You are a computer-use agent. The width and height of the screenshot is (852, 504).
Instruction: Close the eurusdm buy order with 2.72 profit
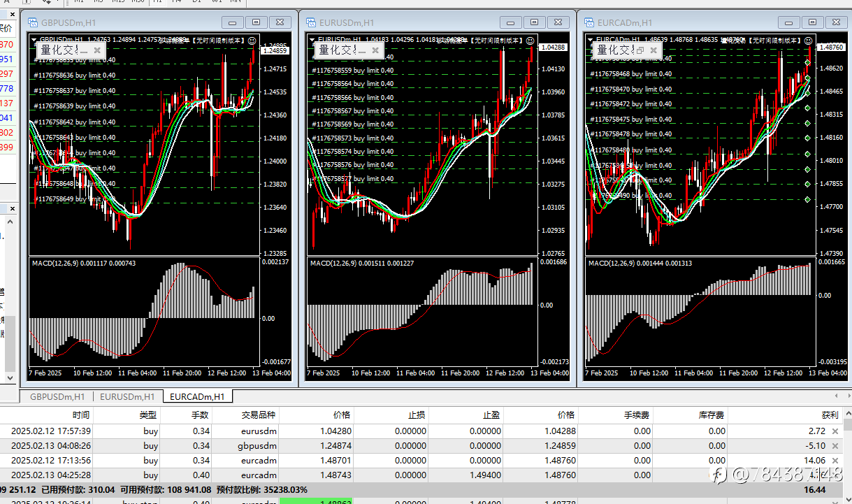click(x=835, y=431)
